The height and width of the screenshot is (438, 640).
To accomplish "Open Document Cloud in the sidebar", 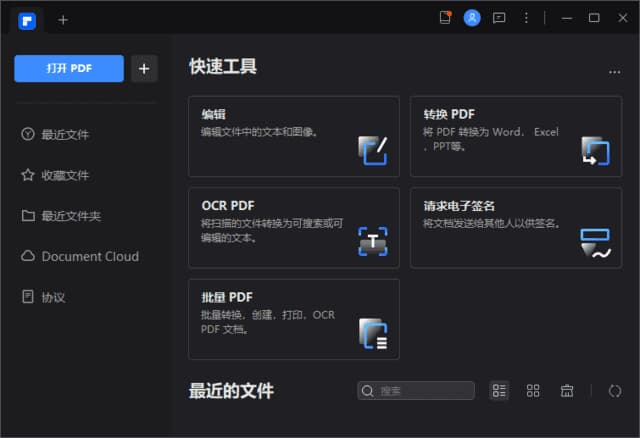I will coord(89,256).
